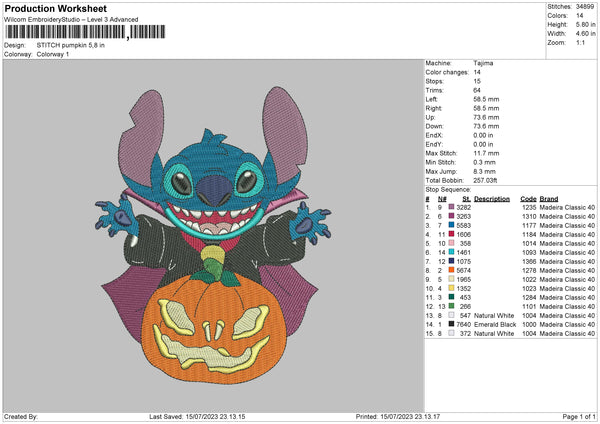Choose the turquoise swatch with code 1093
This screenshot has height=424, width=600.
(452, 252)
